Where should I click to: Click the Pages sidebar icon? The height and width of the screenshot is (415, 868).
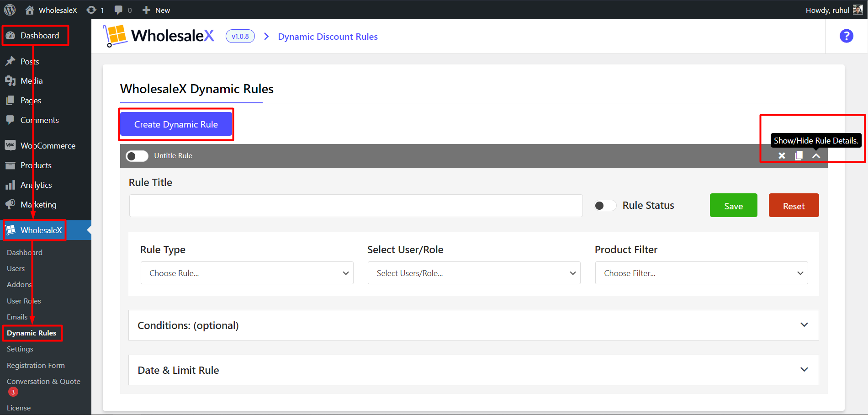click(x=10, y=101)
